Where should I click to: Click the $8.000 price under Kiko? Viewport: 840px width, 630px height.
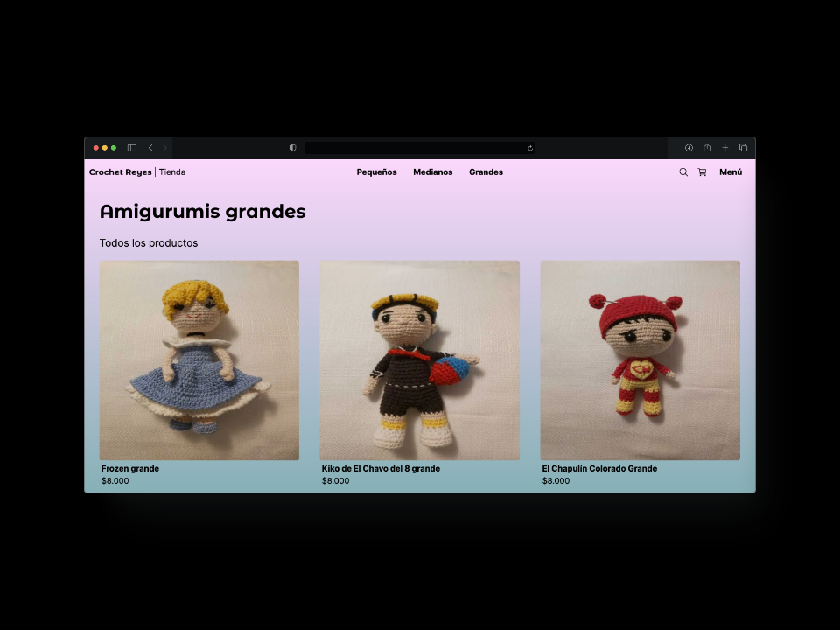pyautogui.click(x=335, y=481)
